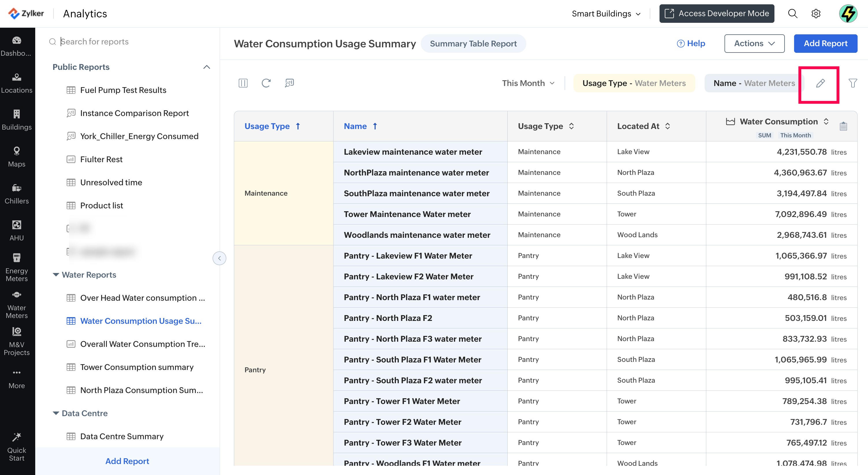Go to Chillers in sidebar

[16, 194]
